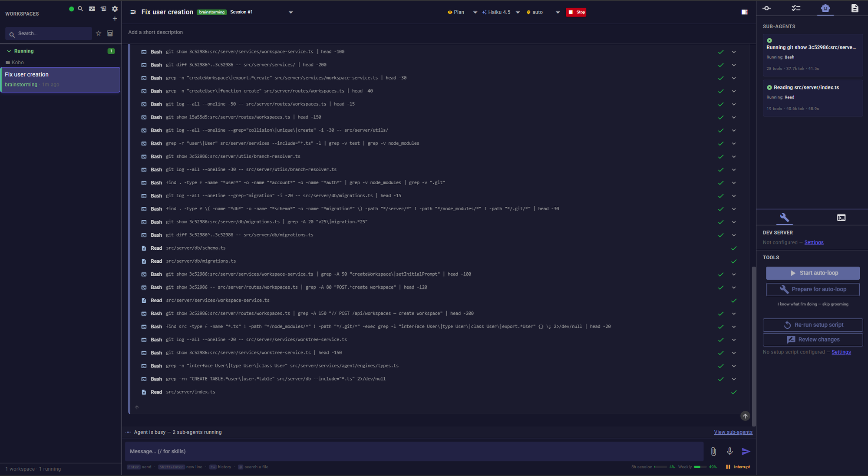
Task: Open the activity monitor icon in Workspaces header
Action: point(92,9)
